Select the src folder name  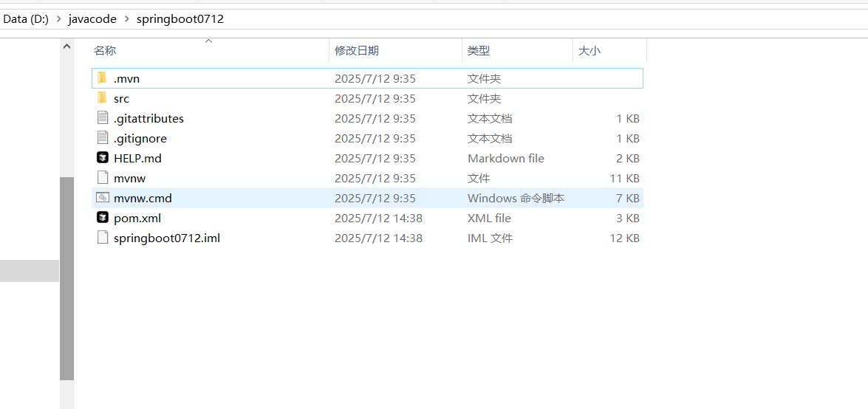tap(121, 99)
